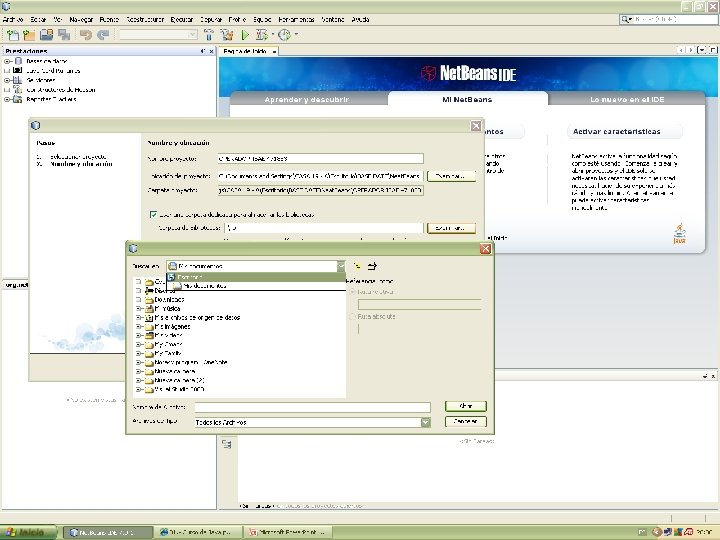Screen dimensions: 720x540
Task: Switch to the Lo nuevo en el IDE tab
Action: pos(627,99)
